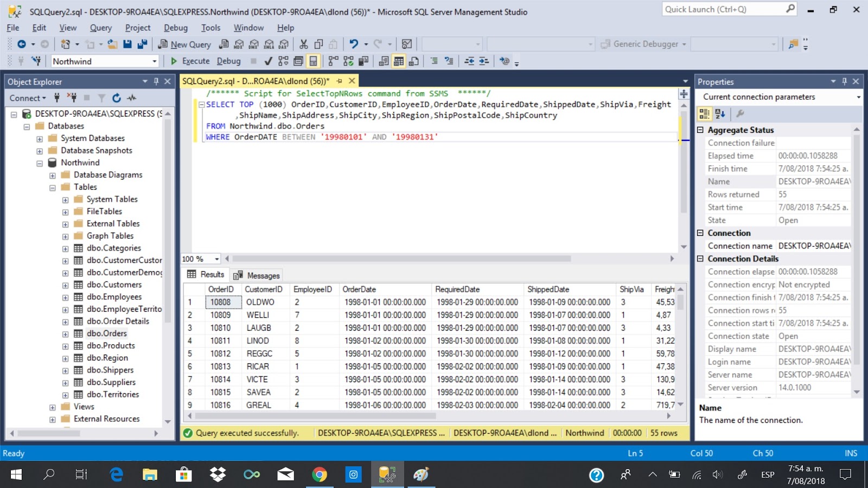The image size is (868, 488).
Task: Click Disconnect icon in Object Explorer toolbar
Action: [72, 98]
